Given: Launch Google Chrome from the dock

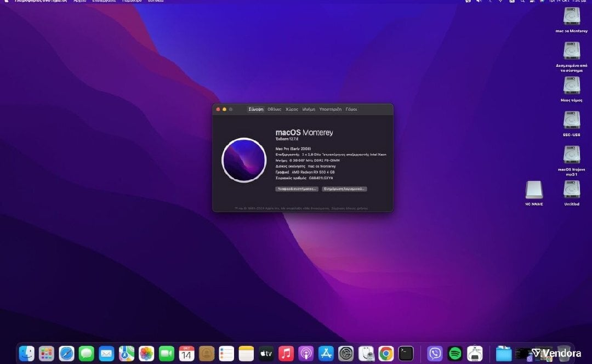Looking at the screenshot, I should pyautogui.click(x=386, y=354).
